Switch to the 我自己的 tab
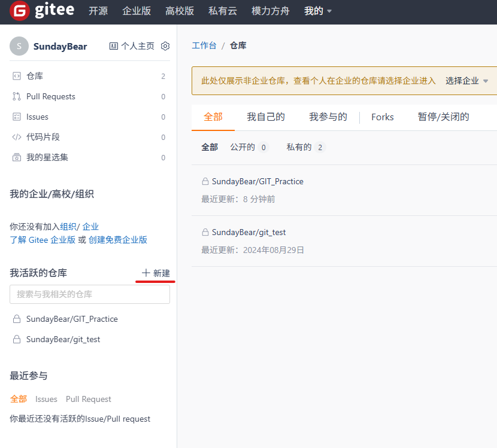The height and width of the screenshot is (448, 497). coord(266,117)
